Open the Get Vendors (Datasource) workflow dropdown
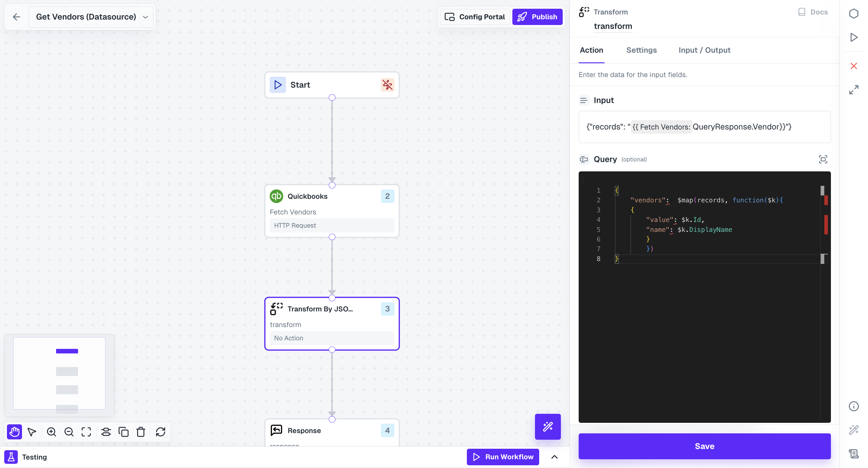The width and height of the screenshot is (868, 468). [x=145, y=17]
